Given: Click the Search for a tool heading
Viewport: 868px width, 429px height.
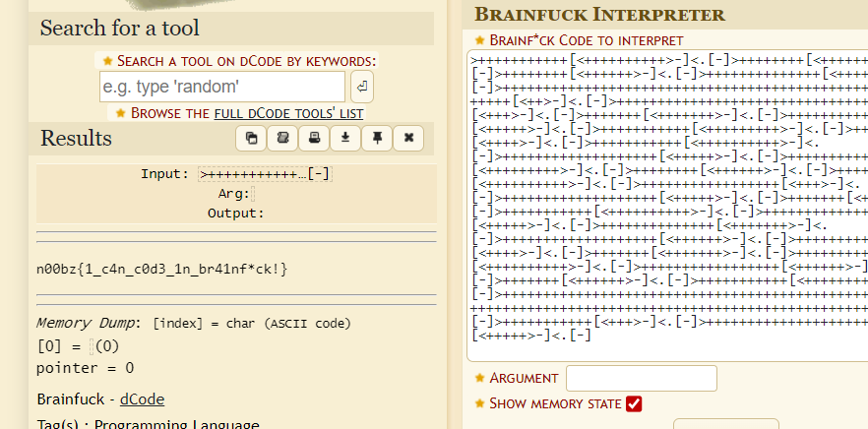Looking at the screenshot, I should tap(119, 28).
